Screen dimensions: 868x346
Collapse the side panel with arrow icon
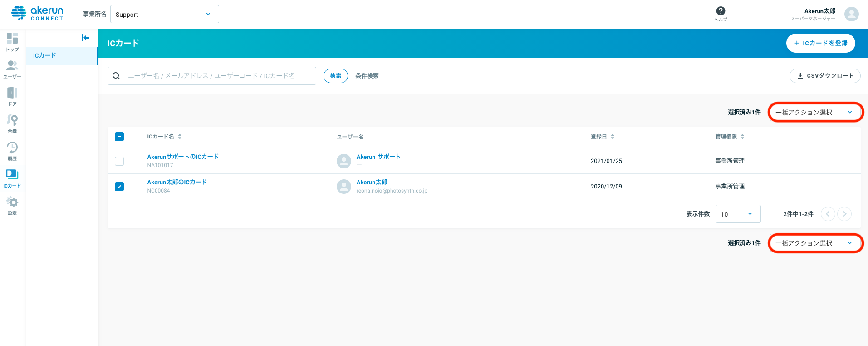pos(85,38)
